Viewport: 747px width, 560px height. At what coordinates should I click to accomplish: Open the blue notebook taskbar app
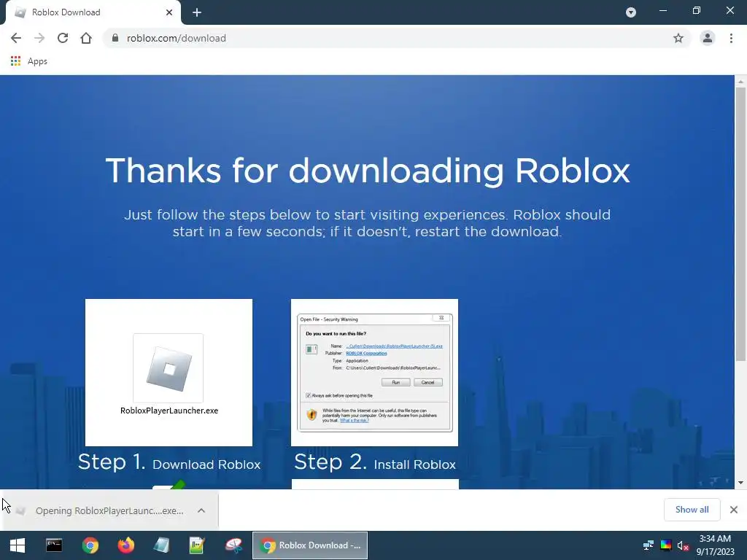coord(161,545)
